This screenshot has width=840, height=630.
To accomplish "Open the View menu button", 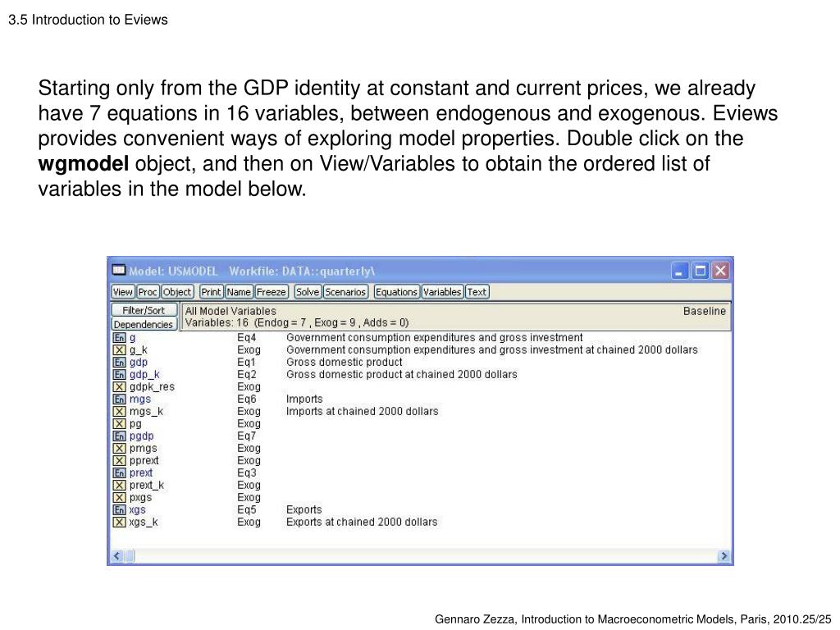I will (123, 292).
